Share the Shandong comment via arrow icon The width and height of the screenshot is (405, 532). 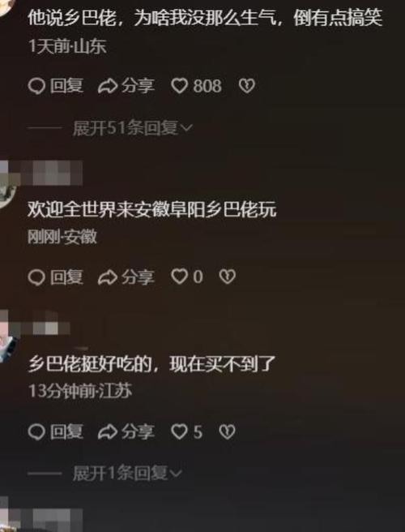tap(108, 86)
